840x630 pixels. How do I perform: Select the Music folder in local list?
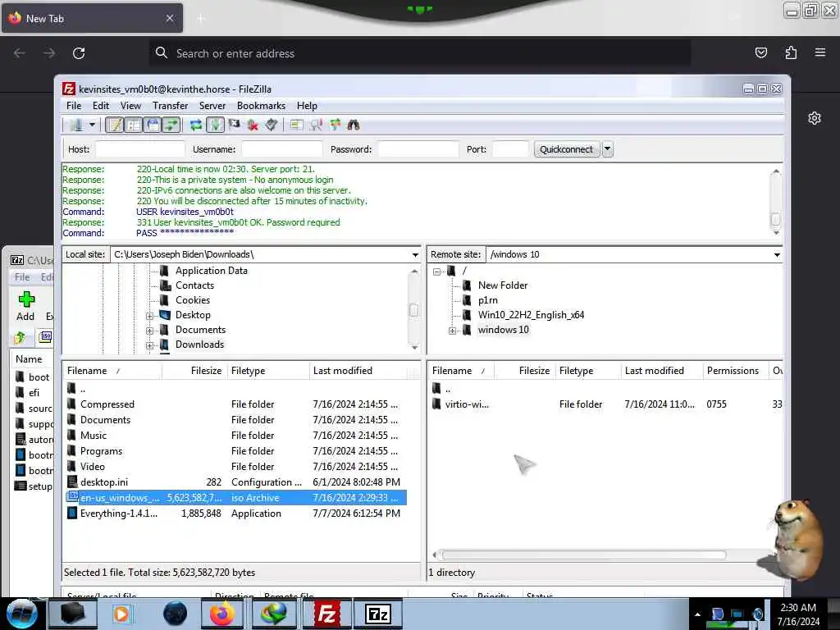click(94, 436)
